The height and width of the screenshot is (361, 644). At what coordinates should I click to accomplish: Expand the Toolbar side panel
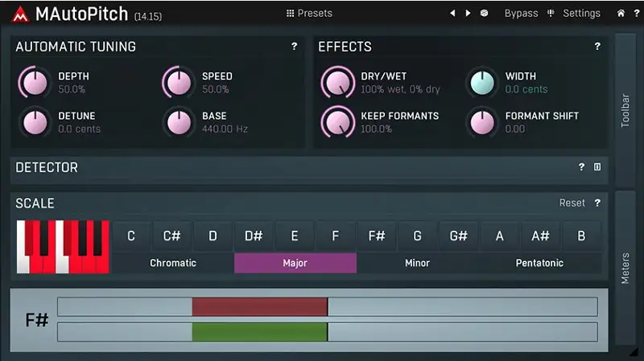(x=625, y=109)
